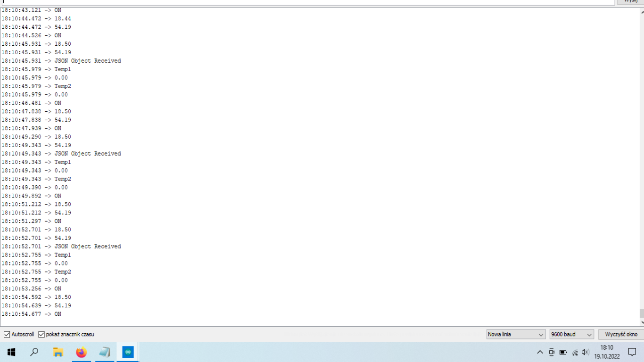Launch Firefox from the taskbar
The height and width of the screenshot is (362, 644).
tap(82, 352)
